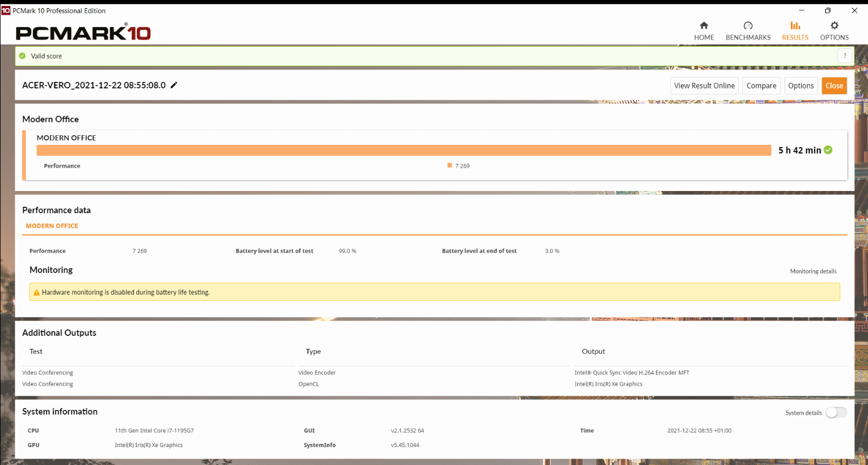
Task: Expand Monitoring details
Action: (x=813, y=271)
